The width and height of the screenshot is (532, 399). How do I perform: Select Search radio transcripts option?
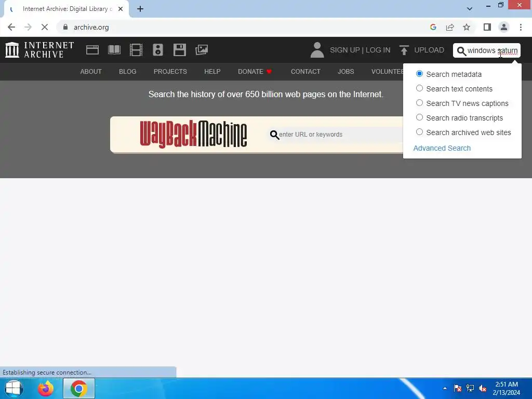click(419, 117)
